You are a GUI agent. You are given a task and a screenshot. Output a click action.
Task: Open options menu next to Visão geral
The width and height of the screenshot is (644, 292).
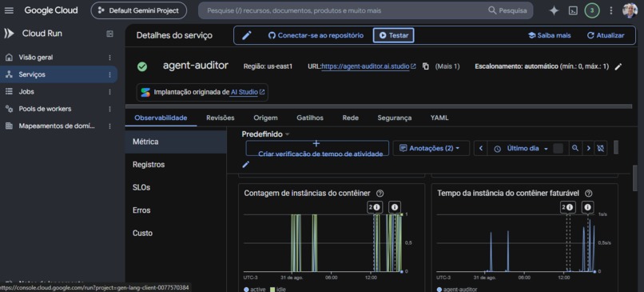click(x=109, y=58)
